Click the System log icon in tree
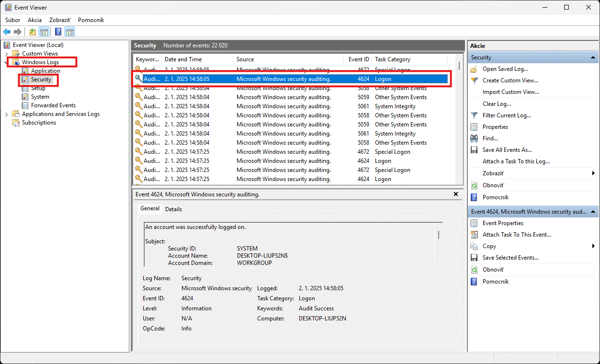This screenshot has height=364, width=600. 25,97
